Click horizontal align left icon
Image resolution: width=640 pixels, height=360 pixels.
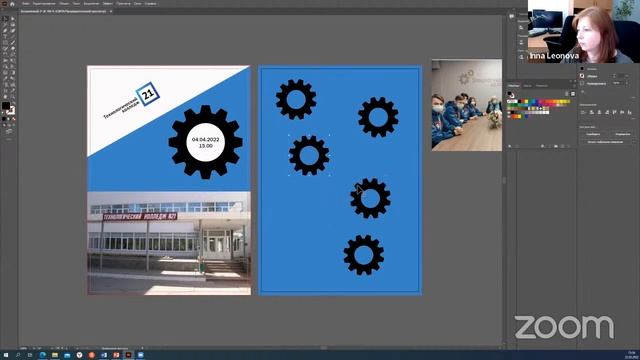click(x=591, y=112)
